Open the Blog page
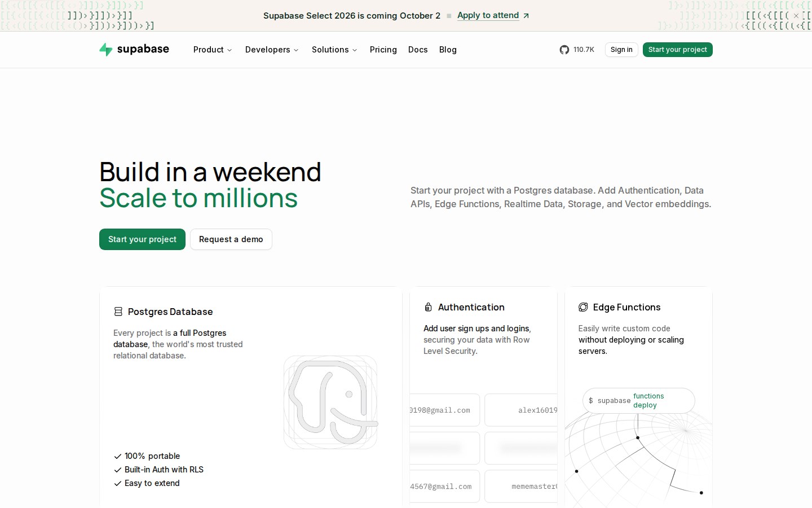812x508 pixels. [x=448, y=50]
